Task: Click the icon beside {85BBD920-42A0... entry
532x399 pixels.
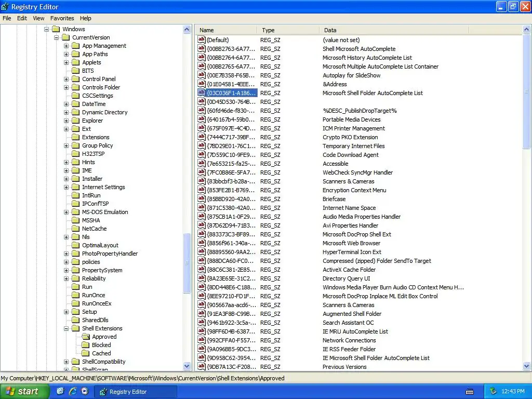Action: tap(202, 198)
